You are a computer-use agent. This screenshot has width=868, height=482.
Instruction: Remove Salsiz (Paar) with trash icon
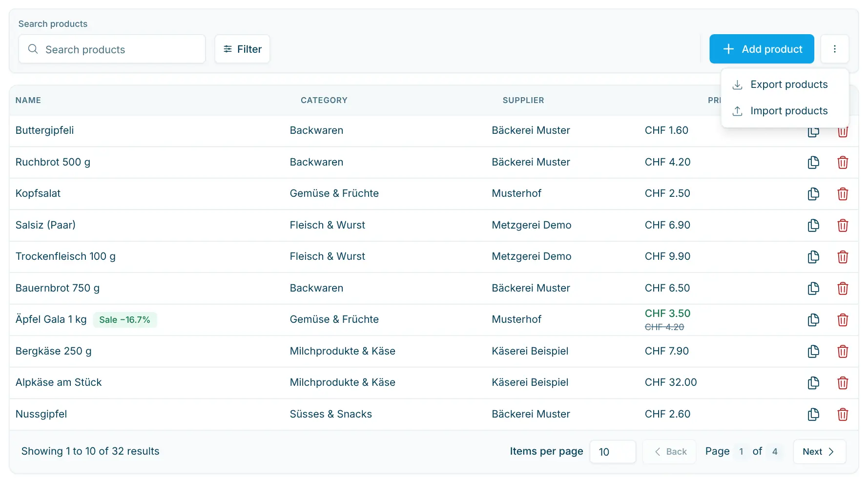(x=843, y=225)
